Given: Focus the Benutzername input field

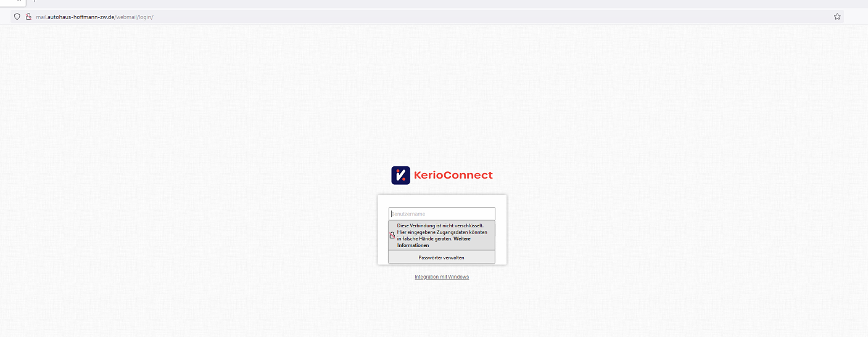Looking at the screenshot, I should 442,214.
